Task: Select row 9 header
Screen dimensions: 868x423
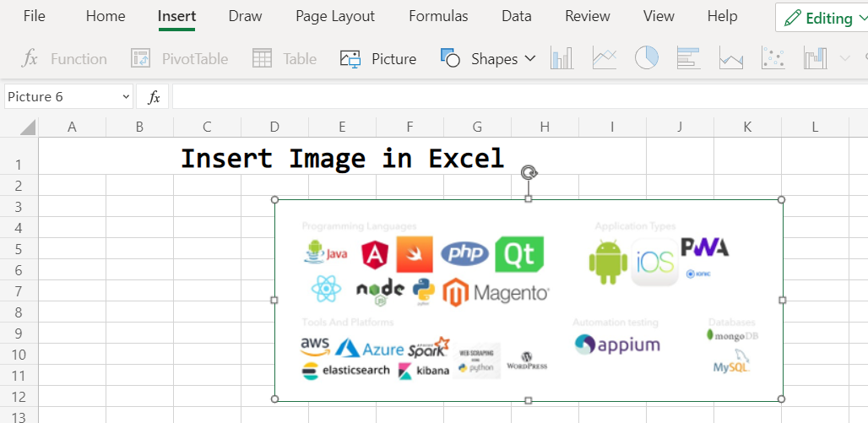Action: 19,334
